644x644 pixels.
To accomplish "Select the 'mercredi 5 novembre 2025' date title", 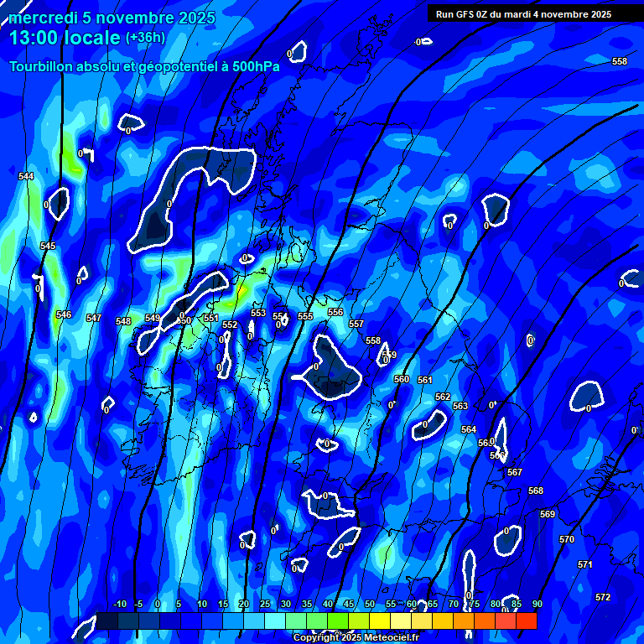I will pos(112,18).
